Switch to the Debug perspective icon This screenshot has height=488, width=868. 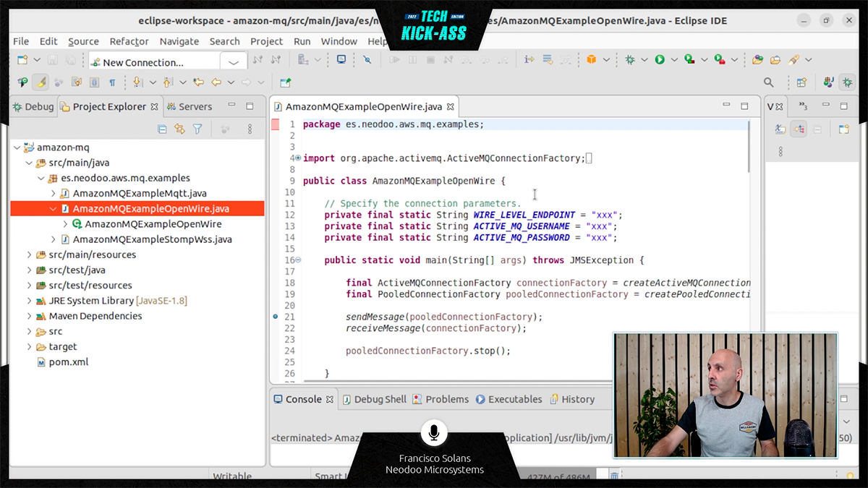tap(848, 82)
